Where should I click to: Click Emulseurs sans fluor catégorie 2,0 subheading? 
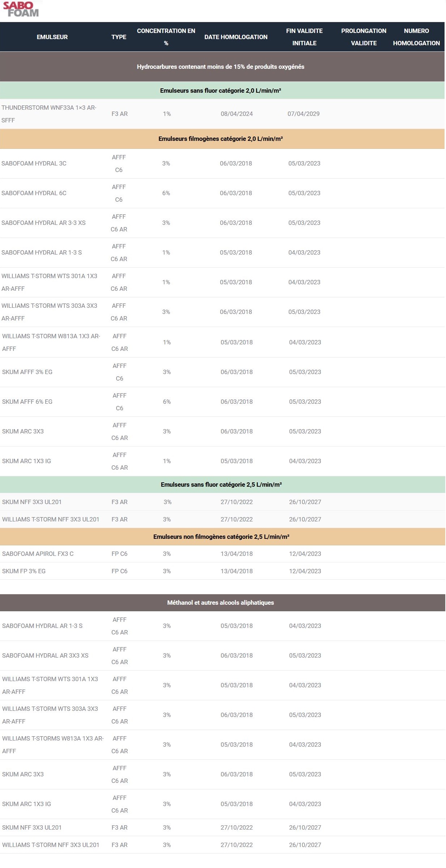220,91
